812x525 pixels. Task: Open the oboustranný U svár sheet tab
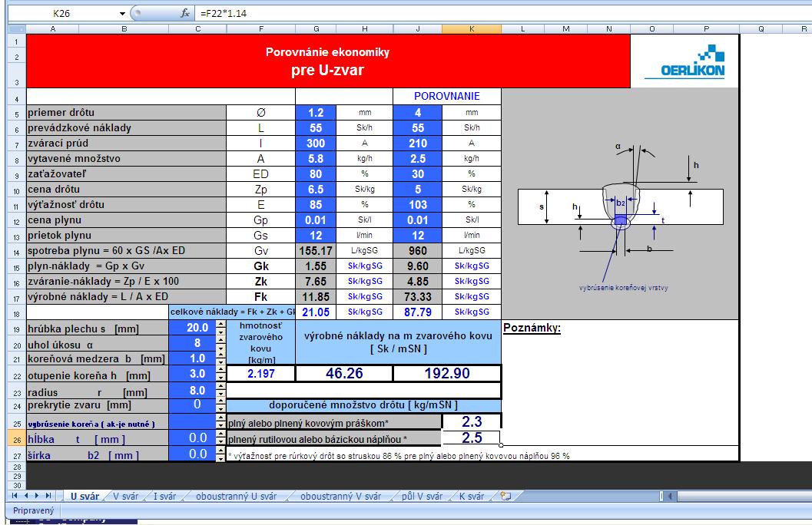(236, 497)
